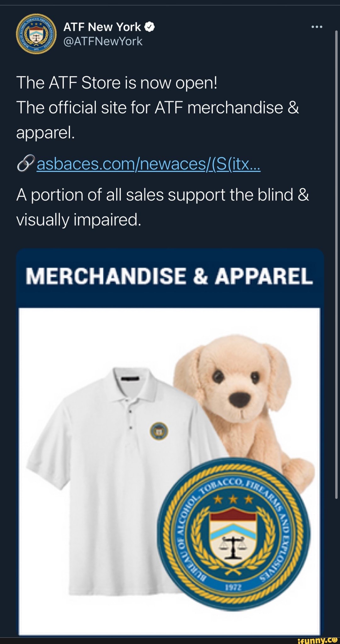Open the ATF New York profile avatar
This screenshot has width=340, height=644.
click(x=36, y=34)
